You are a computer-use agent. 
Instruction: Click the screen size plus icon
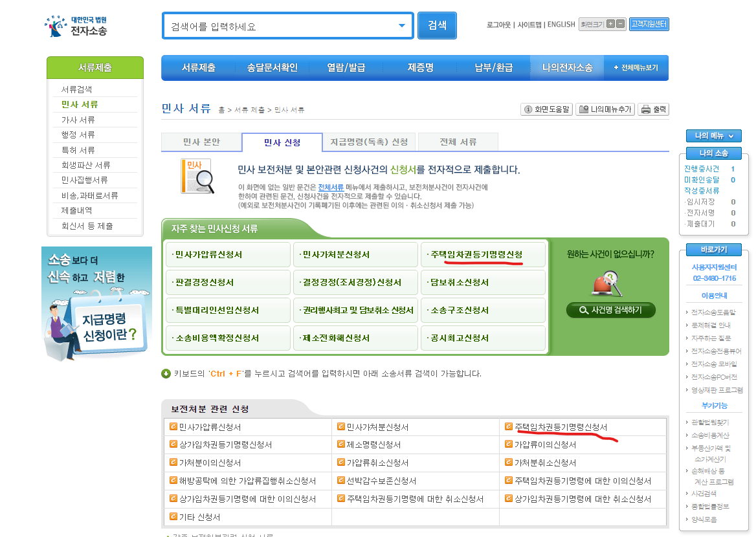tap(610, 24)
